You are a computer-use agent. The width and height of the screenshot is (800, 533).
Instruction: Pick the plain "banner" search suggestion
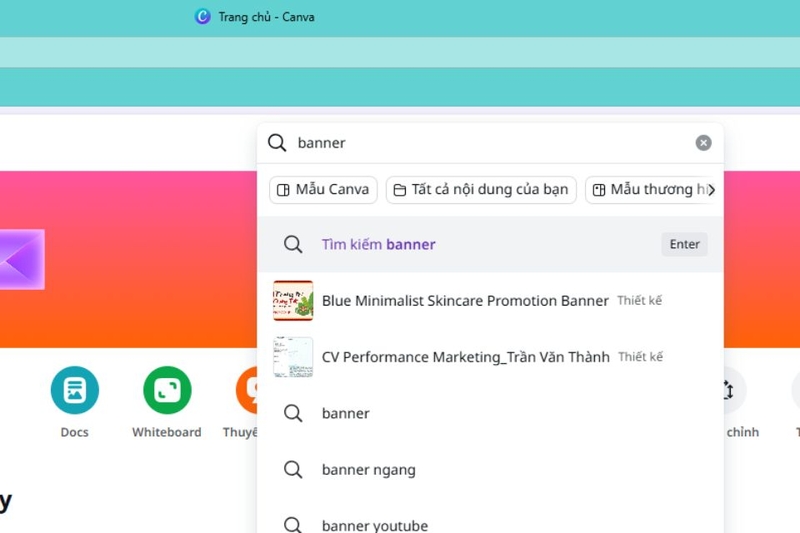click(x=490, y=413)
